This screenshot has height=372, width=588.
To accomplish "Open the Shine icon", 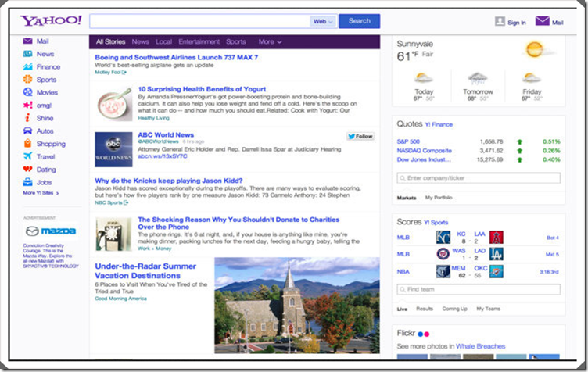I will 27,118.
